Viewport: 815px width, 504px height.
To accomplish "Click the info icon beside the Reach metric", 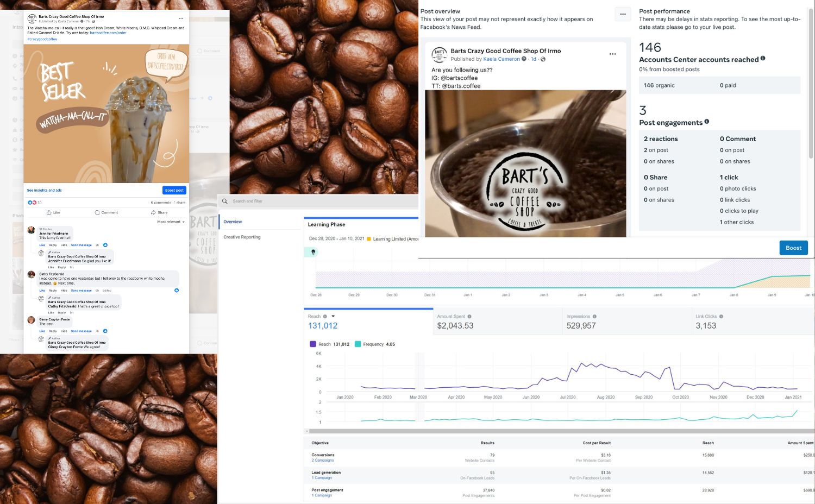I will pyautogui.click(x=325, y=316).
